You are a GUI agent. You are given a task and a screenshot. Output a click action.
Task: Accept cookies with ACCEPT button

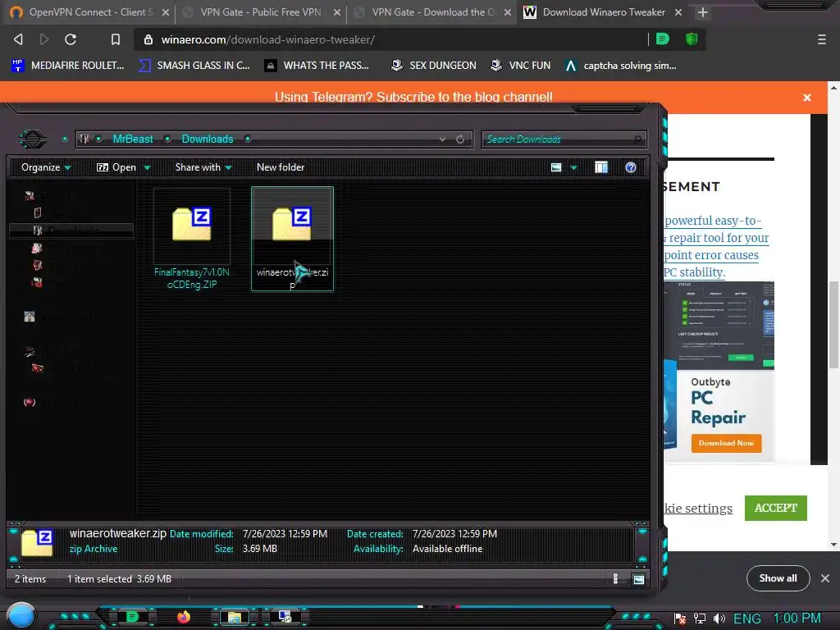pyautogui.click(x=776, y=508)
